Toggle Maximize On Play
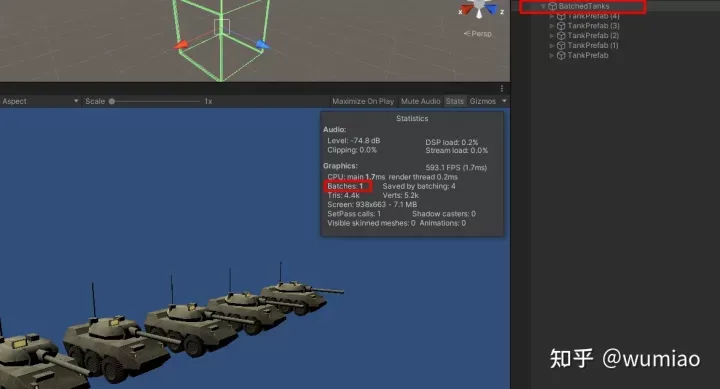This screenshot has height=389, width=720. pos(363,101)
